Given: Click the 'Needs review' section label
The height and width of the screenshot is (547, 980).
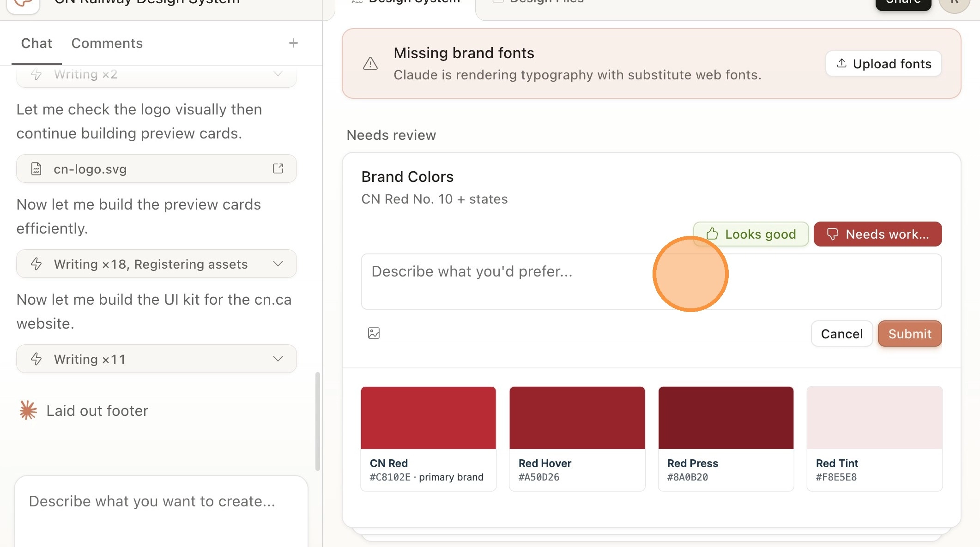Looking at the screenshot, I should (x=391, y=135).
